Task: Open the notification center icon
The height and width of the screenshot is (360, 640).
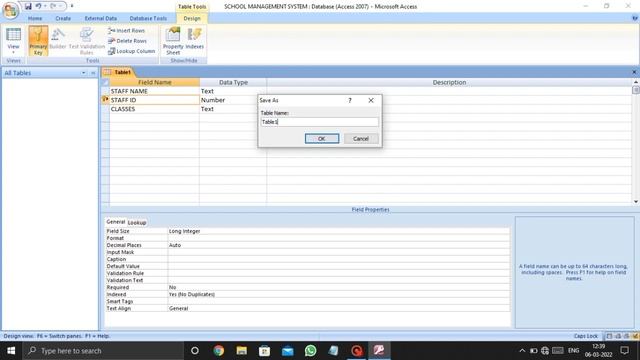Action: [x=624, y=351]
